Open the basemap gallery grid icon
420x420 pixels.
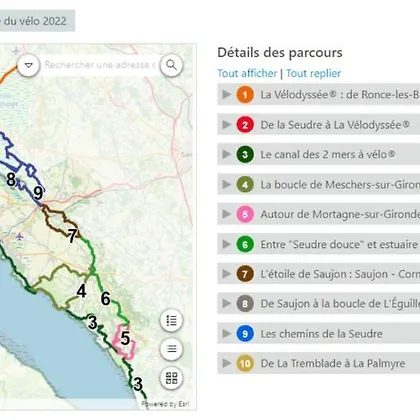[x=171, y=378]
